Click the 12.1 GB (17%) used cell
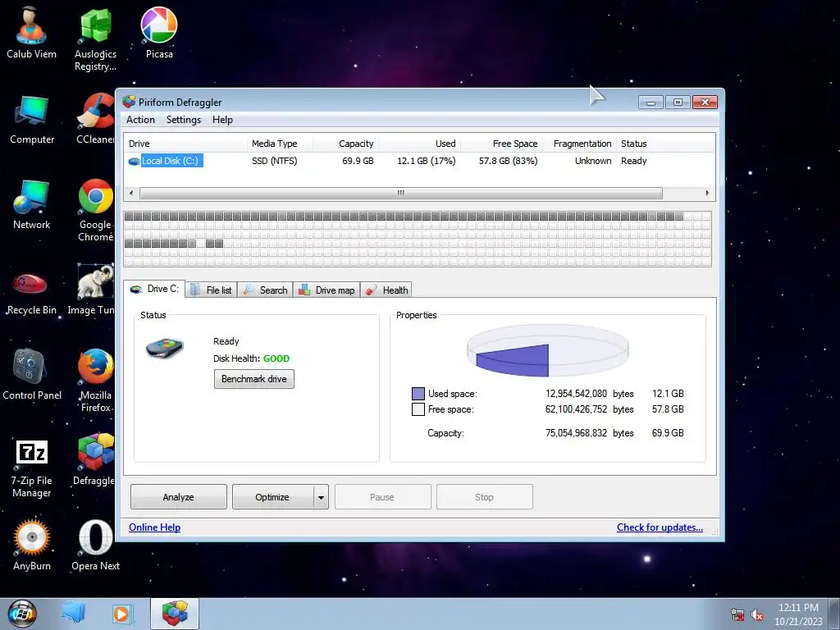The height and width of the screenshot is (630, 840). pyautogui.click(x=427, y=161)
